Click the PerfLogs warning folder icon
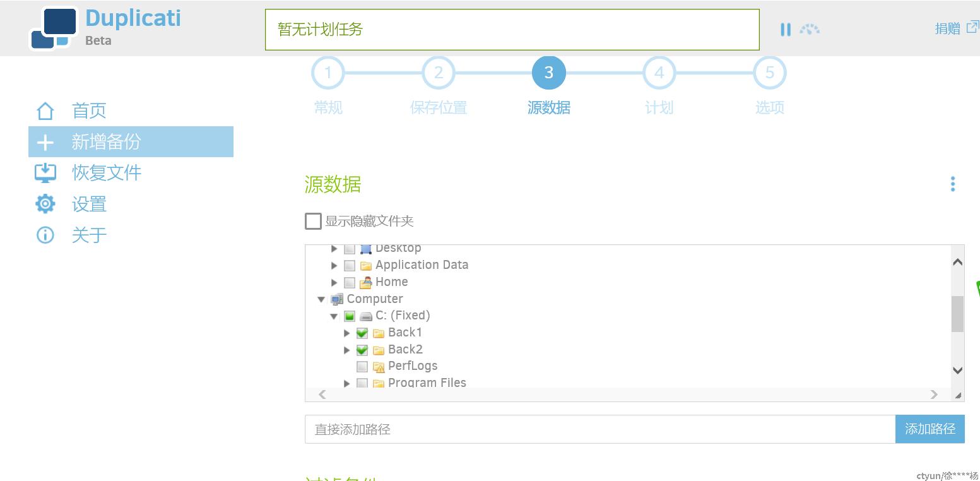980x481 pixels. [379, 367]
